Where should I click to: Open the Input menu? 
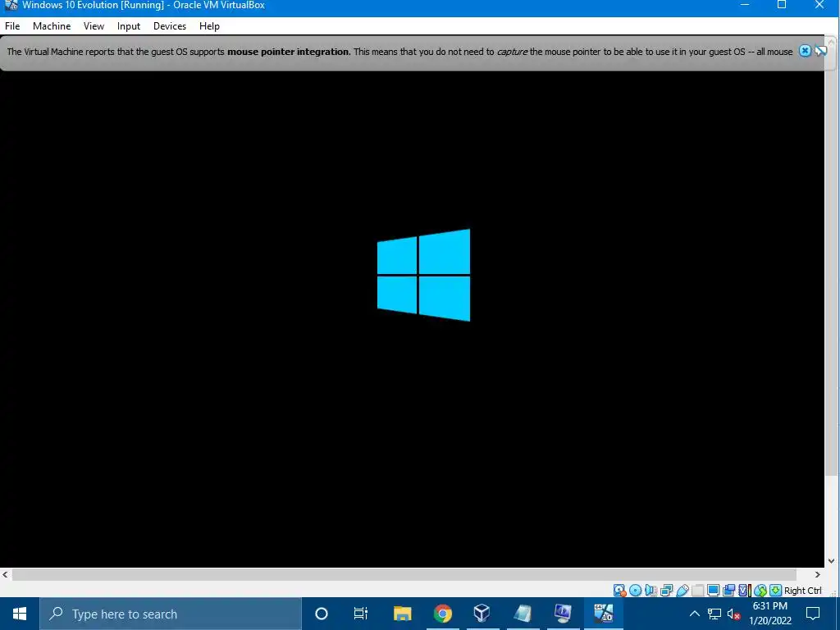129,26
